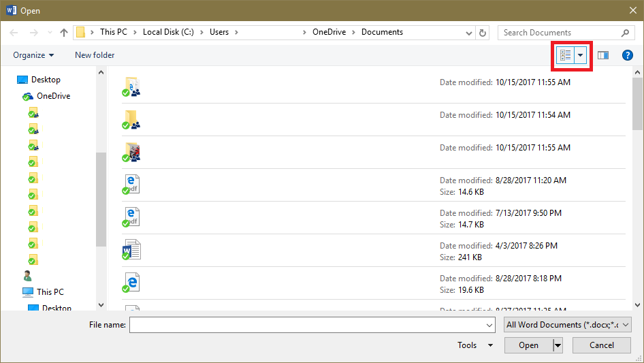
Task: Open the Organize menu
Action: [33, 55]
